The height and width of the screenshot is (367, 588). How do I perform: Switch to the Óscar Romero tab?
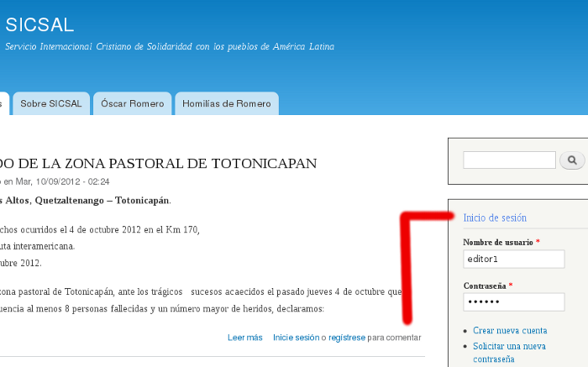click(132, 104)
